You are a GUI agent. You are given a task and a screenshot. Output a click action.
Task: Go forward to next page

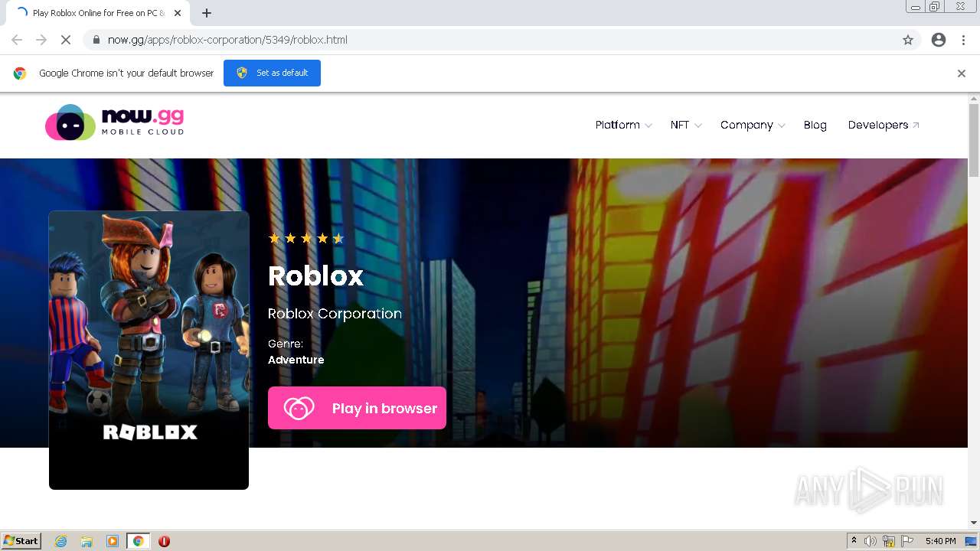(x=41, y=40)
